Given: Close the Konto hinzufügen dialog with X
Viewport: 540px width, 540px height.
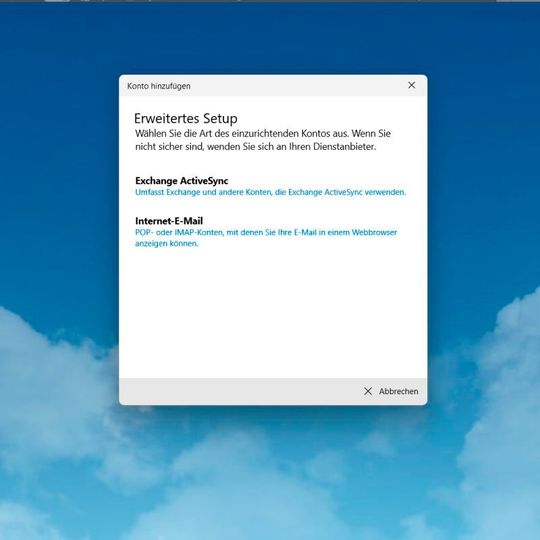Looking at the screenshot, I should tap(412, 85).
